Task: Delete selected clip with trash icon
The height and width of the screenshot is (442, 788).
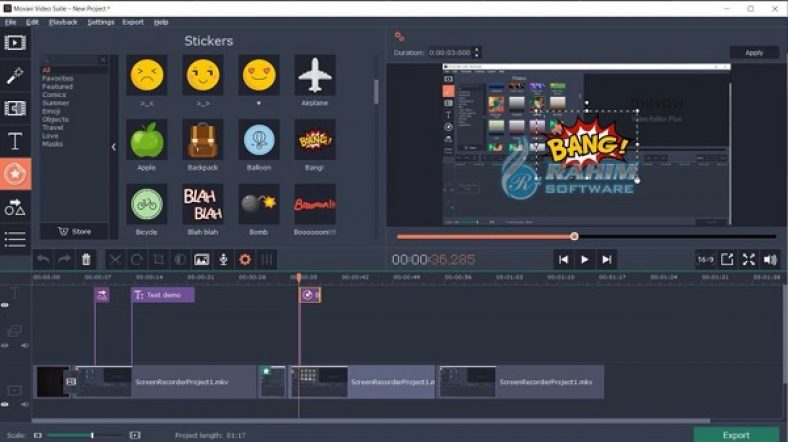Action: click(x=86, y=259)
